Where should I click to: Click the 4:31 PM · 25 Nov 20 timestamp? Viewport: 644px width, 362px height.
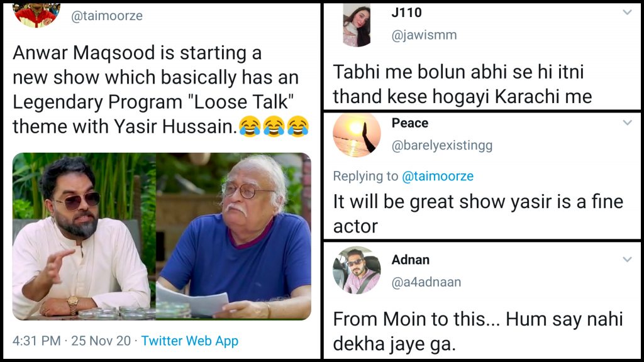(72, 341)
